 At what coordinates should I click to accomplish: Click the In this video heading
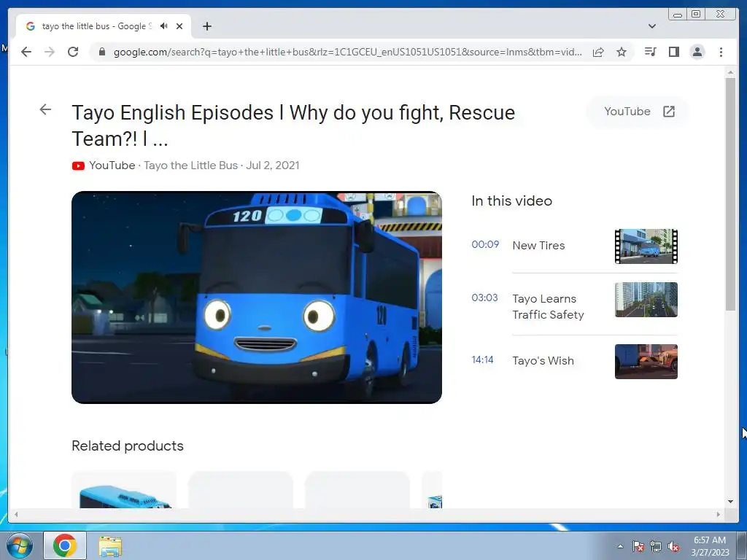[511, 201]
